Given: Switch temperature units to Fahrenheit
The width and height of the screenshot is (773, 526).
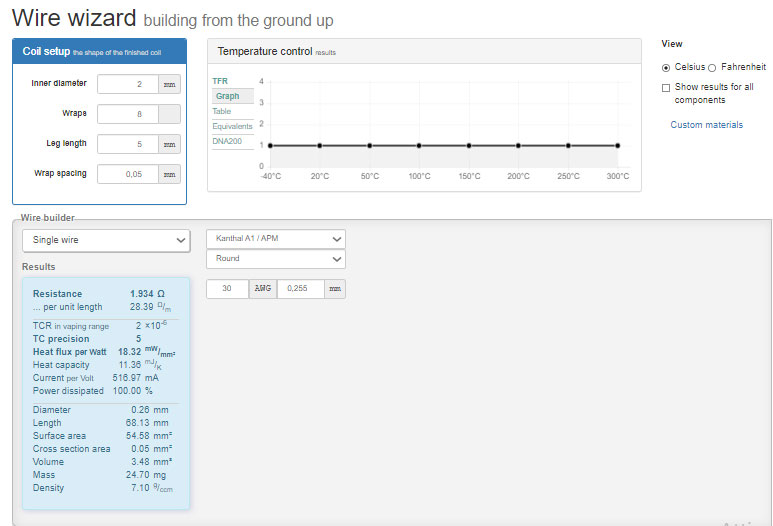Looking at the screenshot, I should click(x=712, y=68).
